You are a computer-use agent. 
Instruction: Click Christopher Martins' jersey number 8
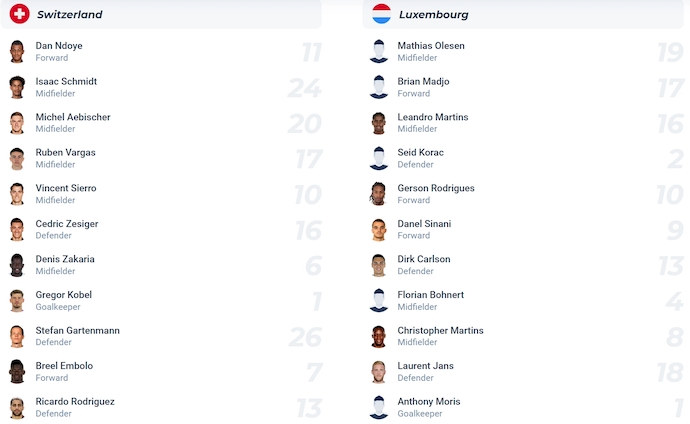click(x=674, y=337)
